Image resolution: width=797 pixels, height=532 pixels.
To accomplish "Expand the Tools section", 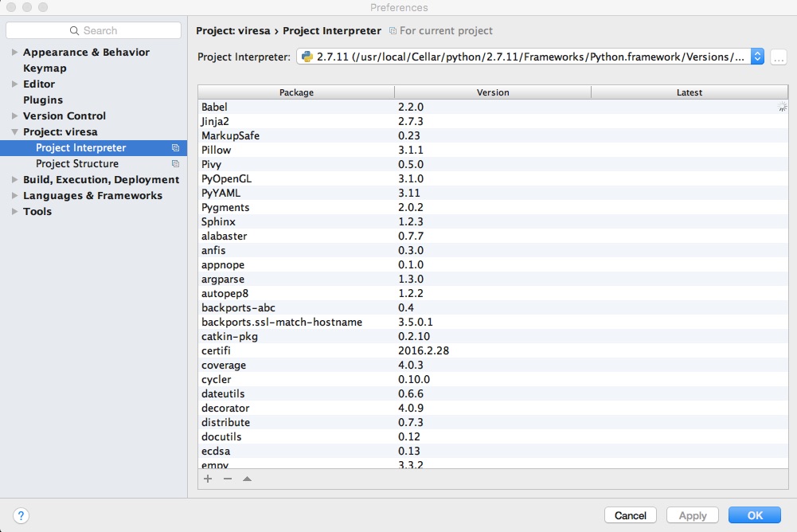I will pos(15,212).
